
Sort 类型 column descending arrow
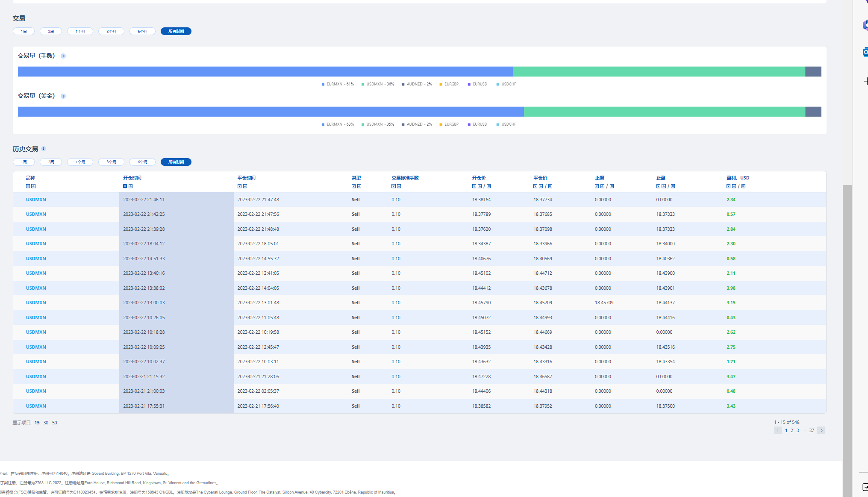[x=353, y=186]
